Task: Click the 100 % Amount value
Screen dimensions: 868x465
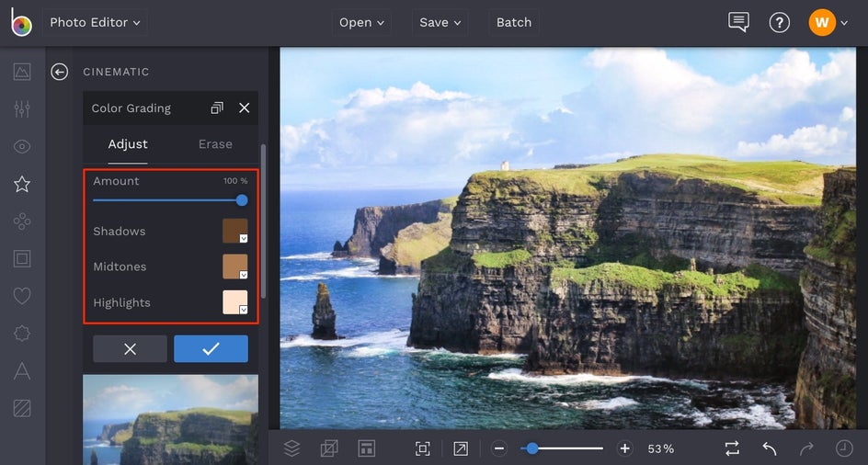Action: point(235,181)
